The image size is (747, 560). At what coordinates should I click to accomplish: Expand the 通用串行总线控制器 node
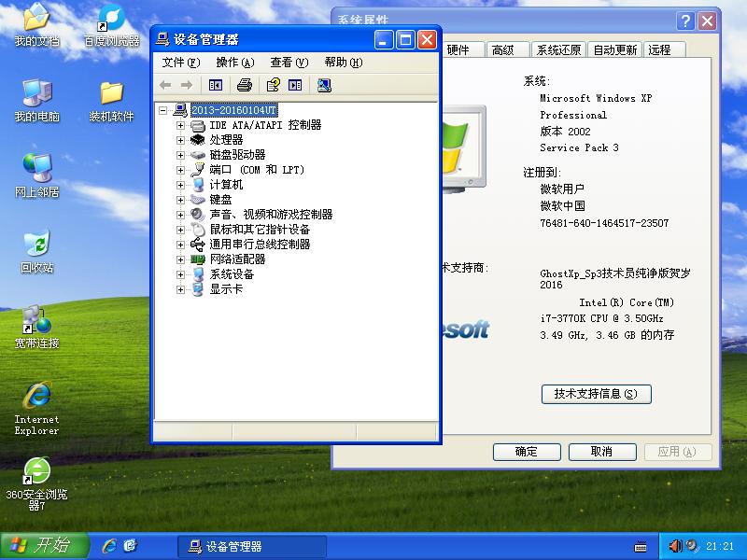[x=180, y=245]
